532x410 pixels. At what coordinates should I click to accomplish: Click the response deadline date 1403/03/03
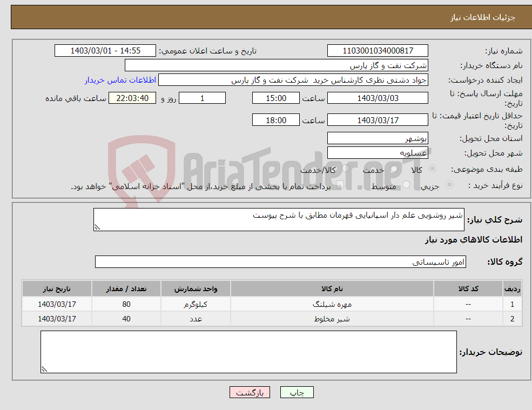click(x=378, y=98)
